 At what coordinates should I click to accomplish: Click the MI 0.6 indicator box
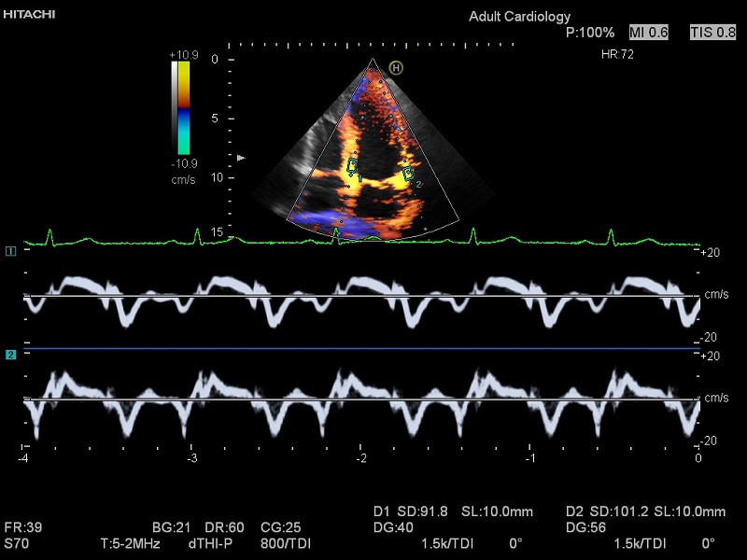649,32
